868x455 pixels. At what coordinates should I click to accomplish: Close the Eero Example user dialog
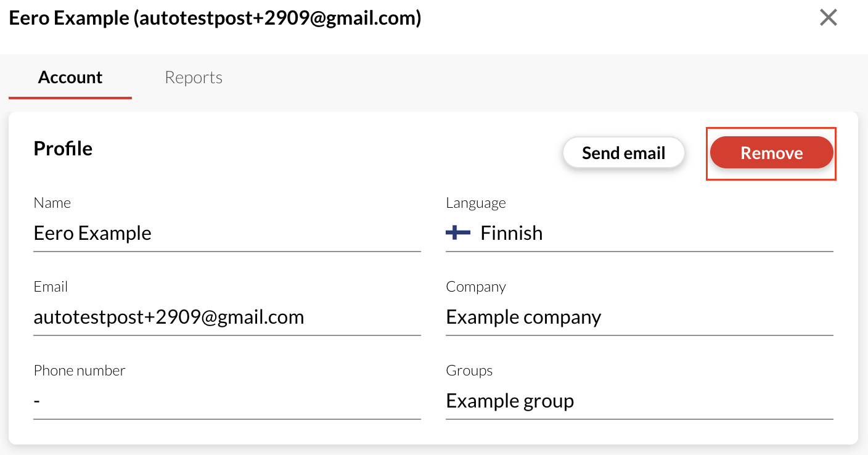tap(828, 18)
